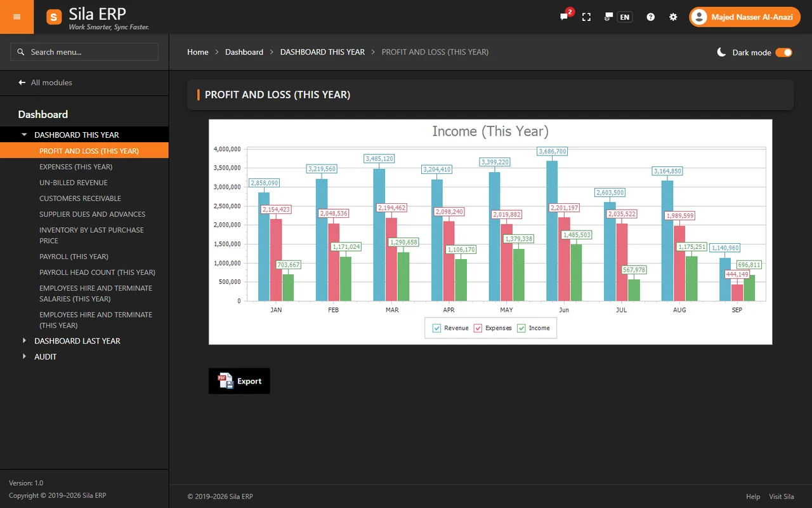Click the Visit Sila footer link
The height and width of the screenshot is (508, 812).
click(x=782, y=497)
